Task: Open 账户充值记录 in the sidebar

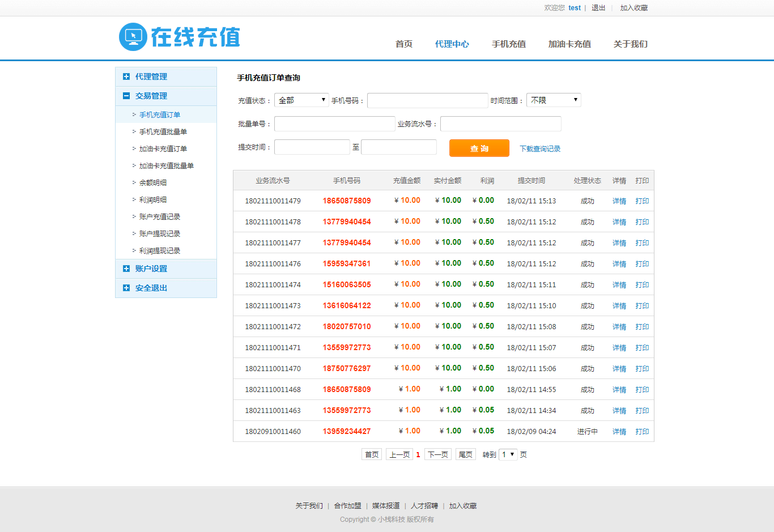Action: (x=160, y=217)
